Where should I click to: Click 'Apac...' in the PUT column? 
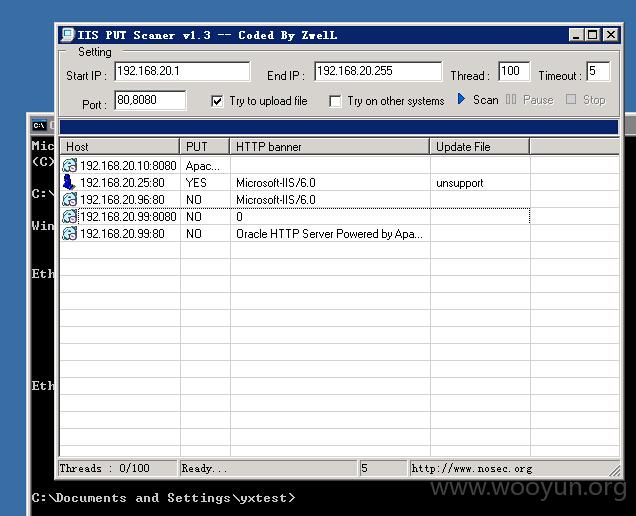[x=202, y=166]
